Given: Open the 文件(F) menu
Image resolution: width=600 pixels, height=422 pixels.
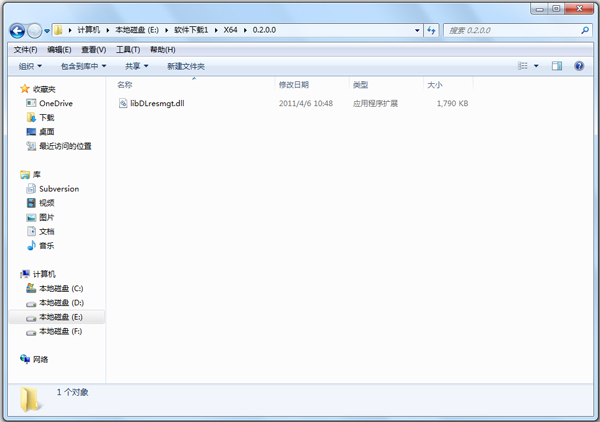Looking at the screenshot, I should (x=25, y=49).
